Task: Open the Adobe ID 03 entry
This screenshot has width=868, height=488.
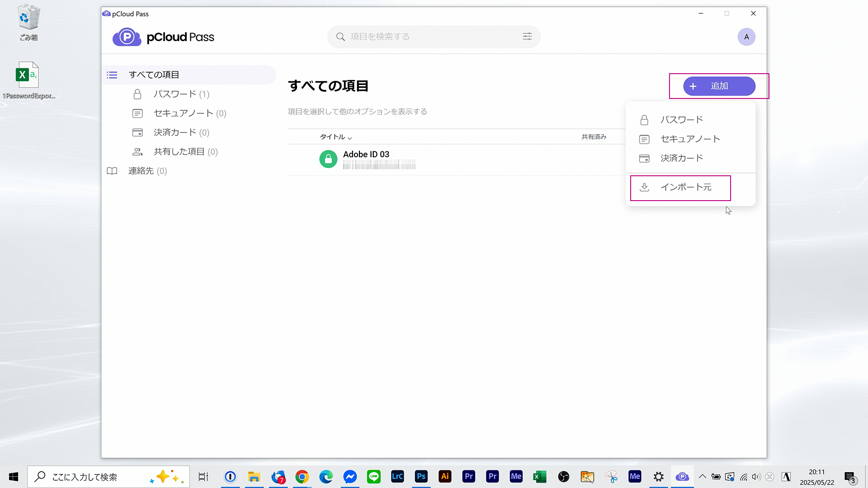Action: [456, 160]
